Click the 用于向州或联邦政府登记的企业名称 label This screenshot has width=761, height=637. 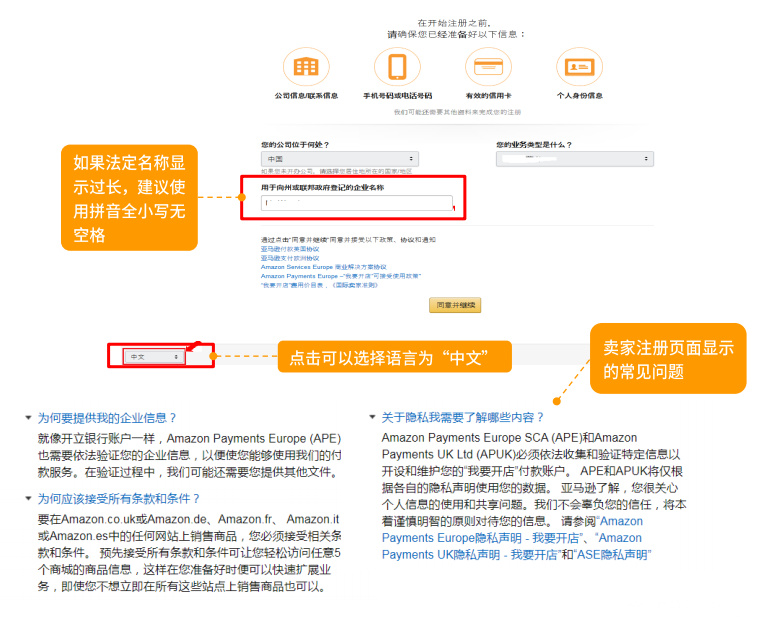pos(322,187)
